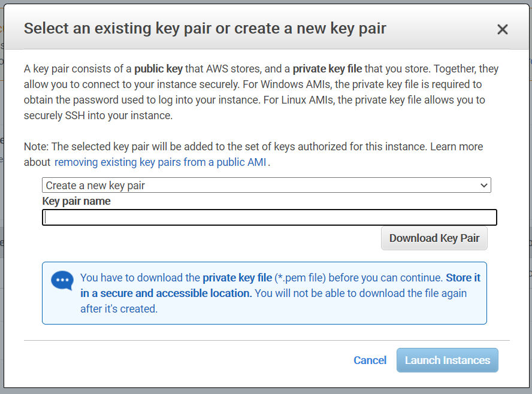
Task: Click 'securely SSH into your instance' text
Action: tap(98, 116)
